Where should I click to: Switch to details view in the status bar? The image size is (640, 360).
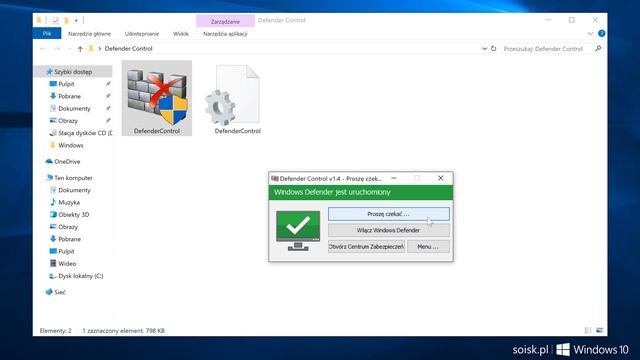click(588, 331)
